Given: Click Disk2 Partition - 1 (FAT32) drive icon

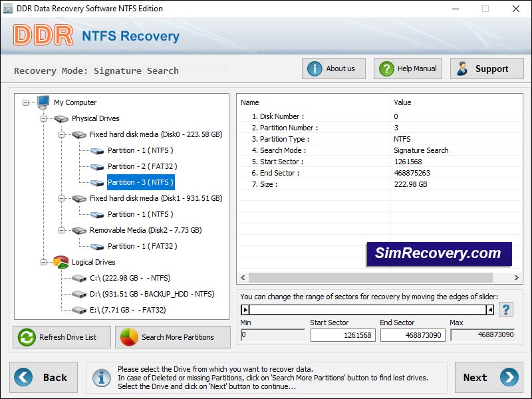Looking at the screenshot, I should point(97,246).
